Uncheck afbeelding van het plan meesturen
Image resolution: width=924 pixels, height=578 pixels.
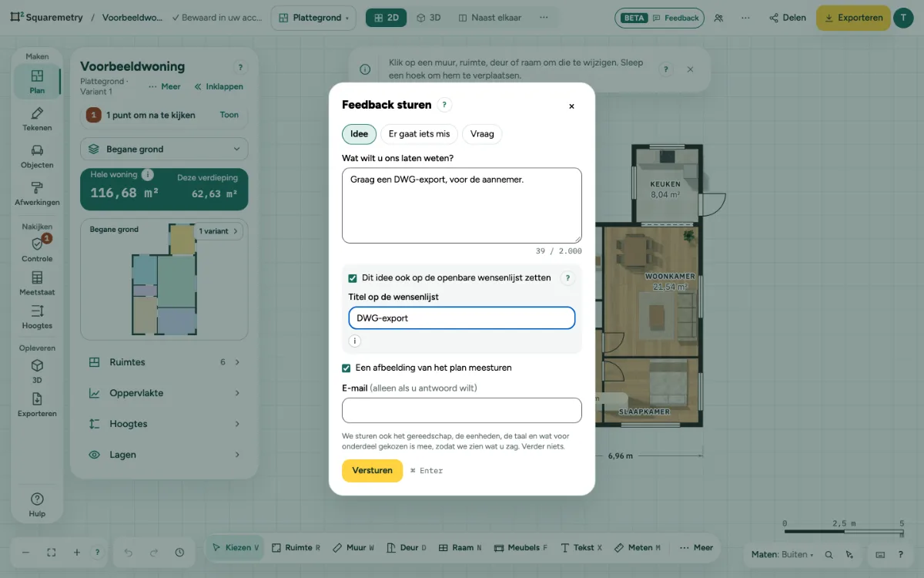[x=346, y=368]
